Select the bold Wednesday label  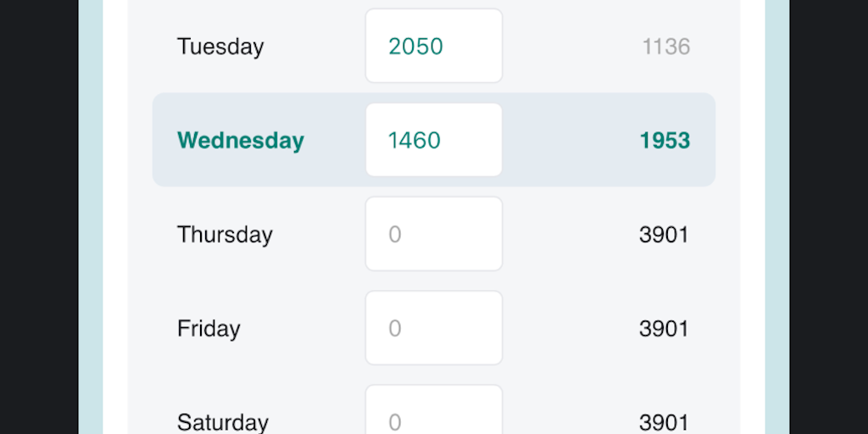click(240, 141)
